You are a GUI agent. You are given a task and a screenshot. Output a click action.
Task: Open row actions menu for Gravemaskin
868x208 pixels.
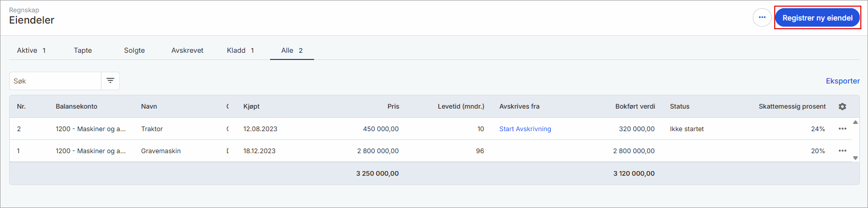click(842, 151)
